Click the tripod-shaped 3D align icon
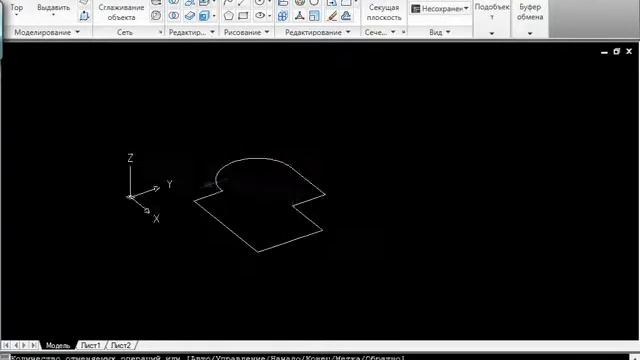Screen dimensions: 640x360 click(299, 16)
